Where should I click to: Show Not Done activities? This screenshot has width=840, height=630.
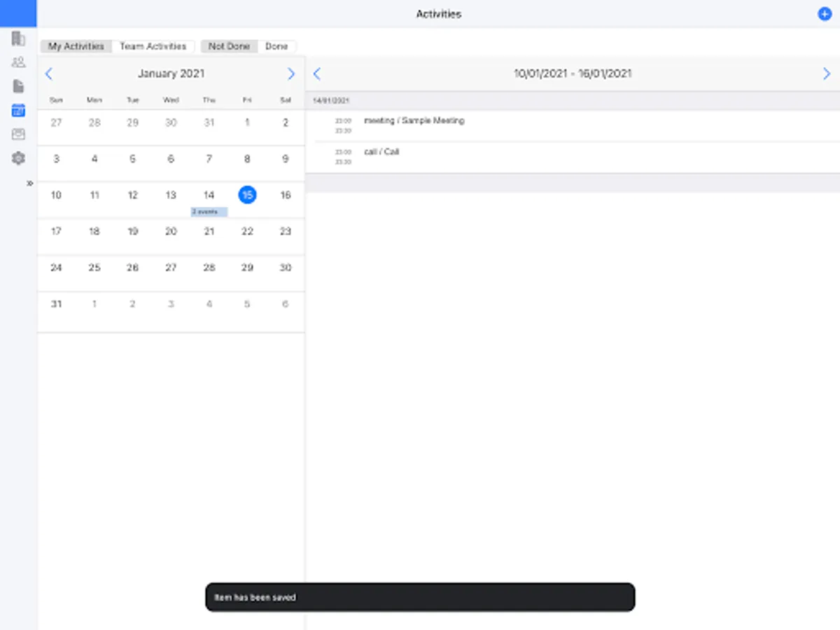click(x=229, y=46)
